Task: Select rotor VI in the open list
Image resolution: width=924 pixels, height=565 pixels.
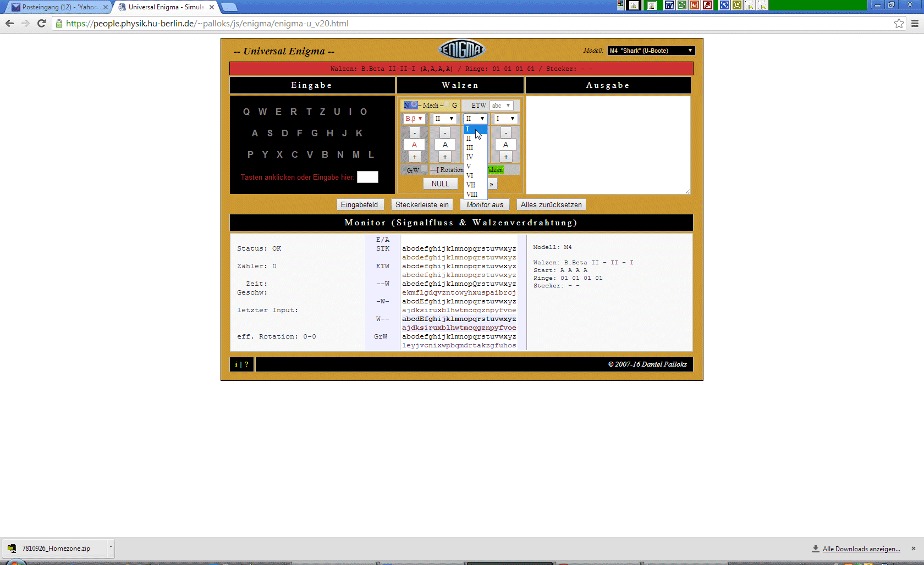Action: 476,176
